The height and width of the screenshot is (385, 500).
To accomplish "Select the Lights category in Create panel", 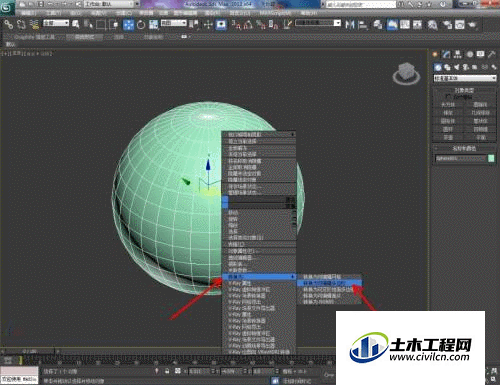I will [x=456, y=67].
